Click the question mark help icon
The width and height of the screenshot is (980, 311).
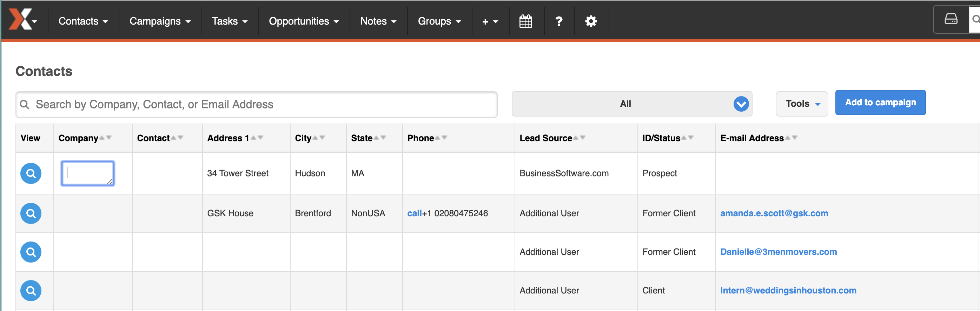tap(558, 21)
